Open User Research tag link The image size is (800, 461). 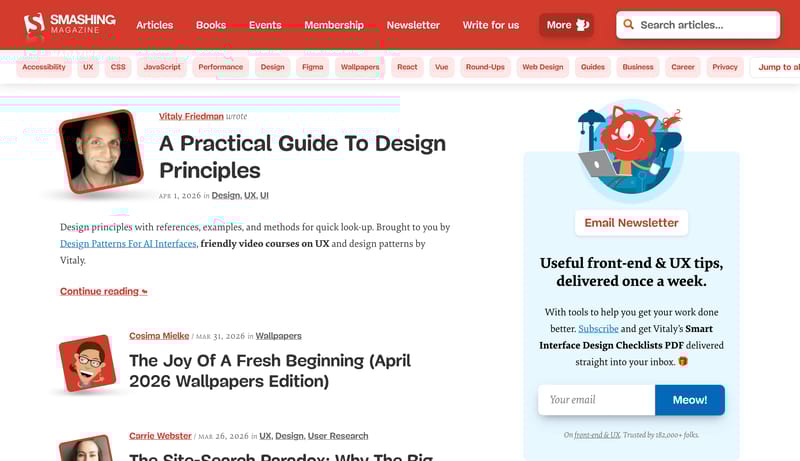[x=338, y=436]
